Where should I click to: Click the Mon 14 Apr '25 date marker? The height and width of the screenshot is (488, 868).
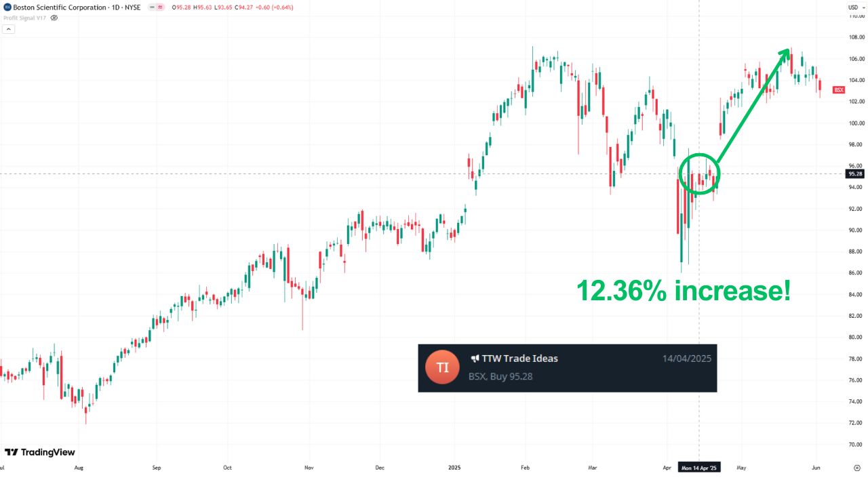pos(698,468)
